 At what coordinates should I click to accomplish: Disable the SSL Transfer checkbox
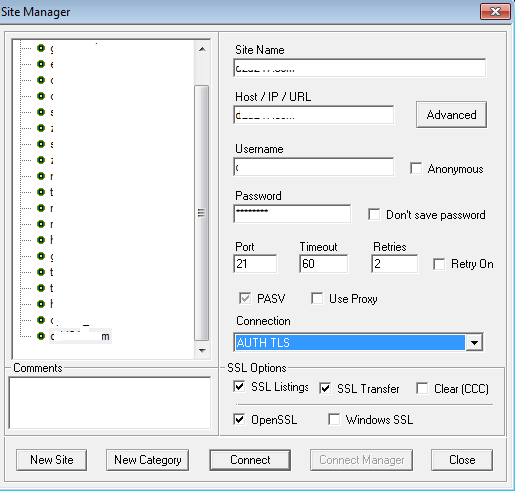(325, 388)
